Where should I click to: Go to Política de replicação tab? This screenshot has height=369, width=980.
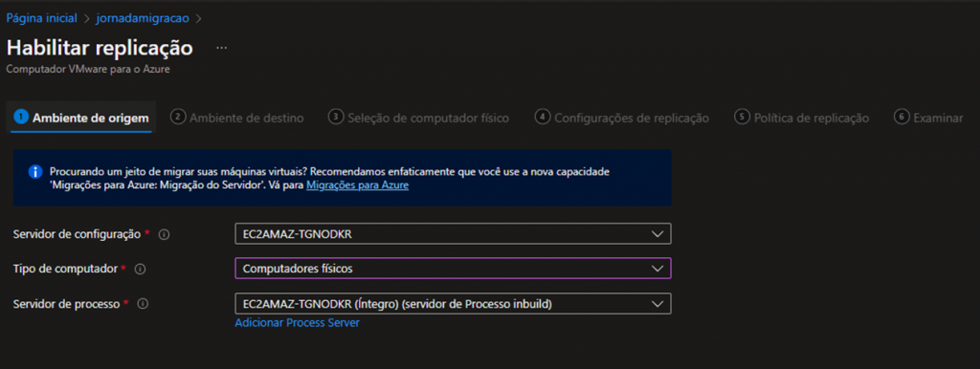(802, 118)
